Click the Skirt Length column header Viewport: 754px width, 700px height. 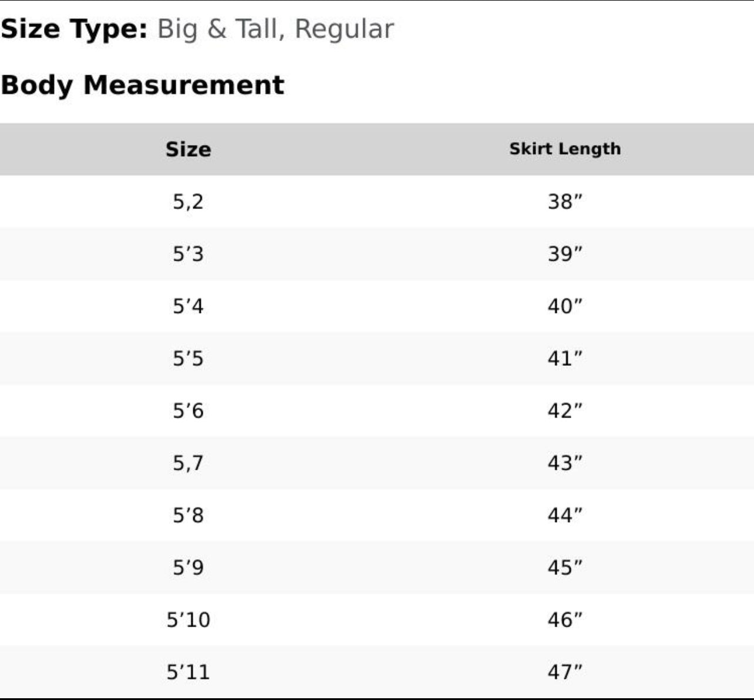(x=564, y=149)
